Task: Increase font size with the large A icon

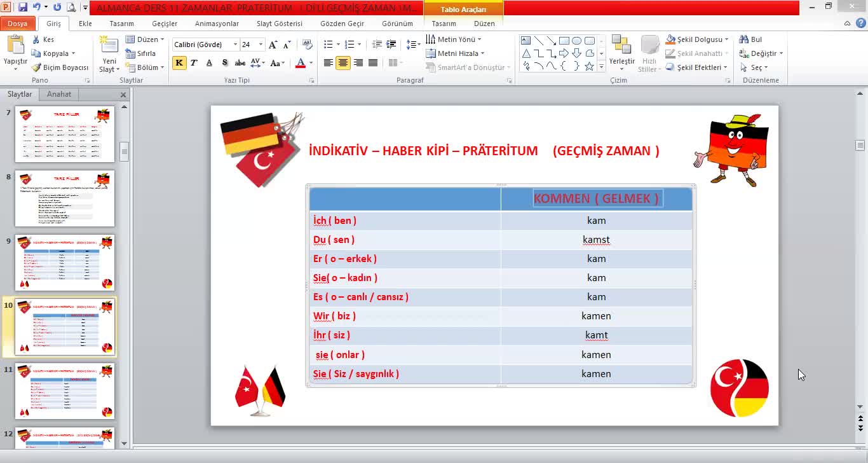Action: click(x=273, y=45)
